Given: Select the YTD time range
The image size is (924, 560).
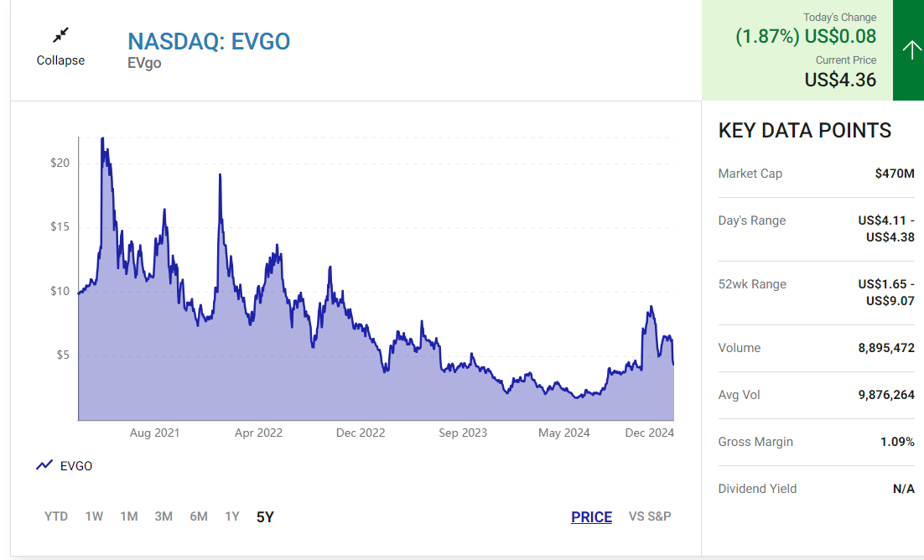Looking at the screenshot, I should pyautogui.click(x=56, y=516).
